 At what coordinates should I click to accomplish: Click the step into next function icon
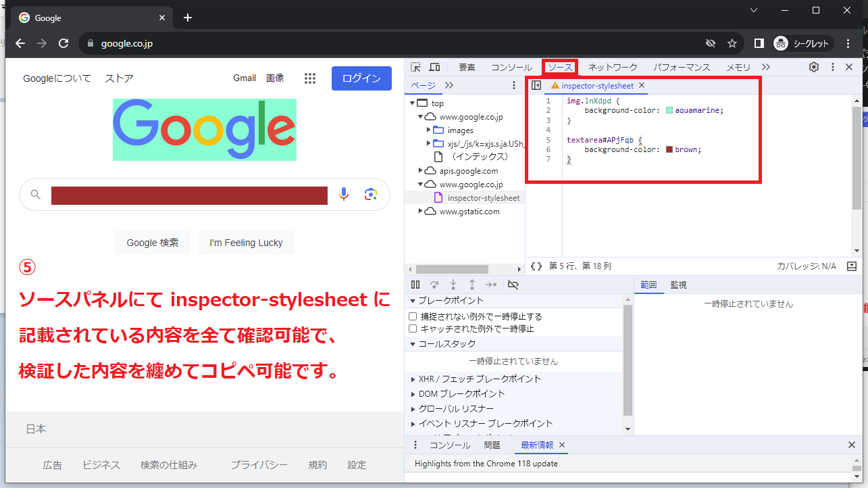pyautogui.click(x=453, y=285)
